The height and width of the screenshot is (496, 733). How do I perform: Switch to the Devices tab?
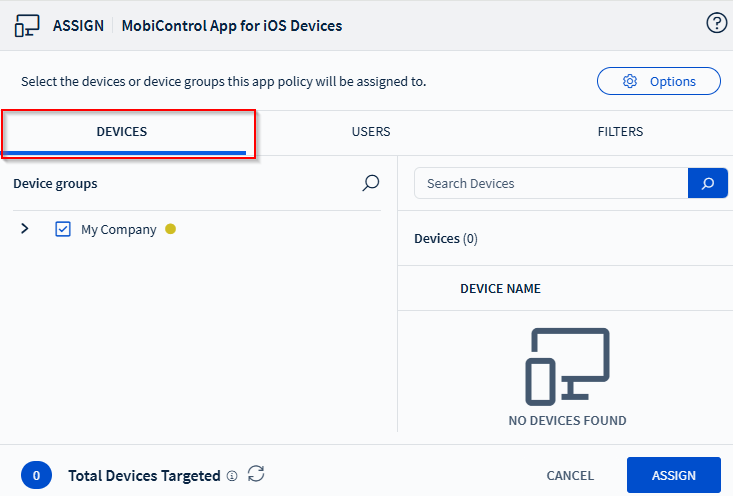point(122,132)
